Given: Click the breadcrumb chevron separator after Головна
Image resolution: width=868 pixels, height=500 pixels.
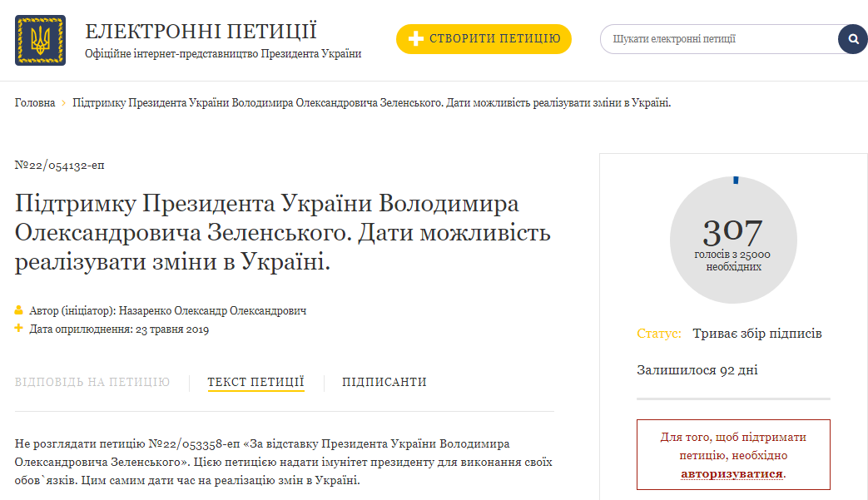Looking at the screenshot, I should click(x=64, y=103).
